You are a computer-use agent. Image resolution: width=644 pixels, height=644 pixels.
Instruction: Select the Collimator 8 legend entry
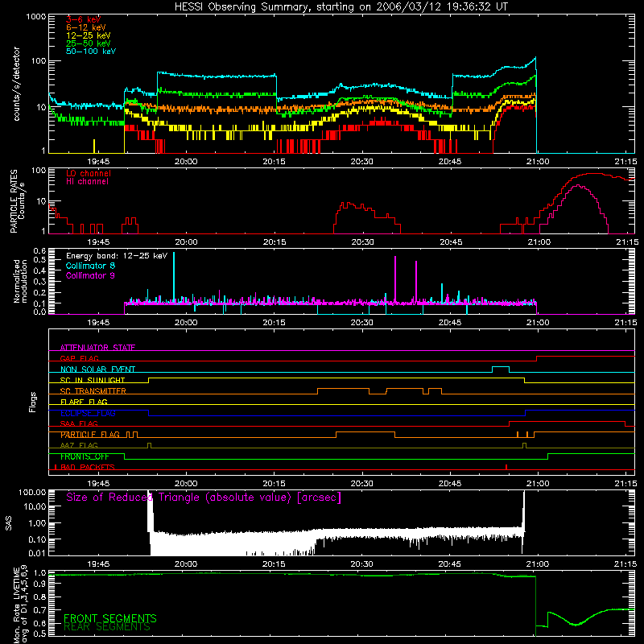[x=90, y=266]
